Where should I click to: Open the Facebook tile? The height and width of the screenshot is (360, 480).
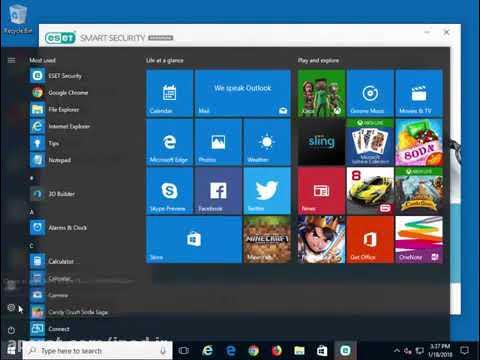[x=218, y=191]
